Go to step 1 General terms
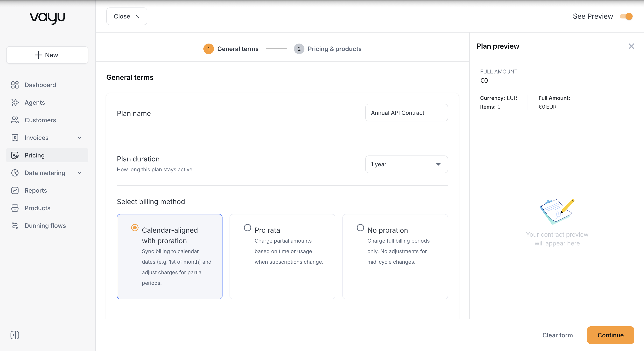 pos(231,49)
